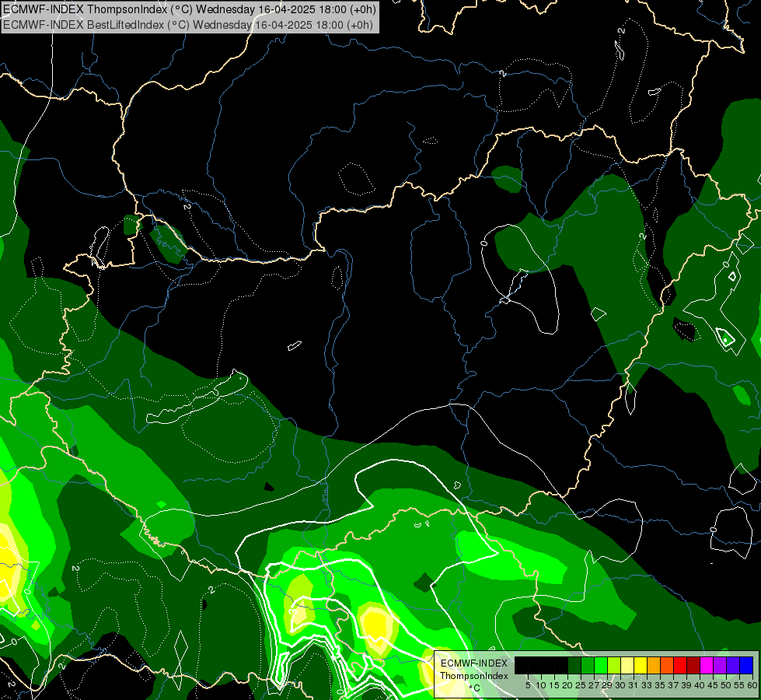Click the ThompsonIndex title line at top
This screenshot has height=700, width=761.
pyautogui.click(x=188, y=9)
